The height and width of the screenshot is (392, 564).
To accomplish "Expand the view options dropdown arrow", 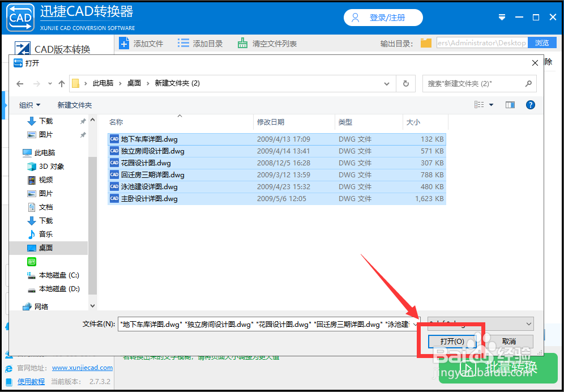I will tap(491, 105).
